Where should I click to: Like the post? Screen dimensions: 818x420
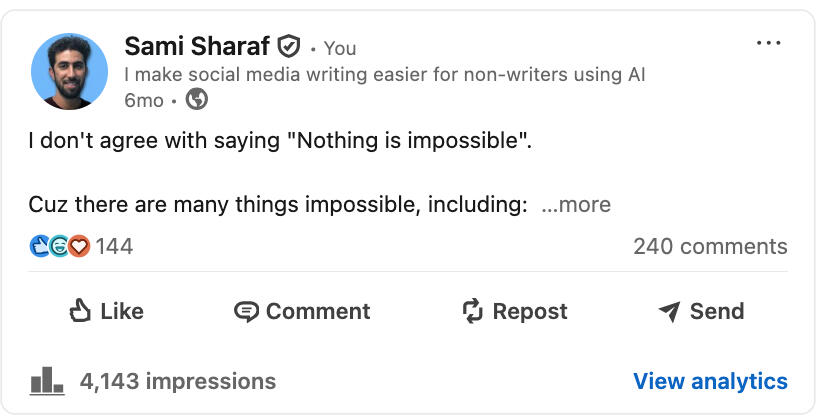pos(106,311)
